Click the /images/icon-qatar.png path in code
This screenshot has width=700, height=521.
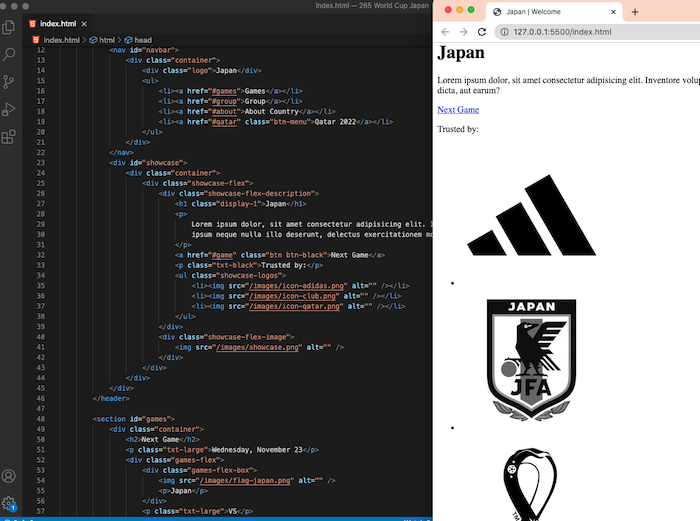click(x=294, y=306)
